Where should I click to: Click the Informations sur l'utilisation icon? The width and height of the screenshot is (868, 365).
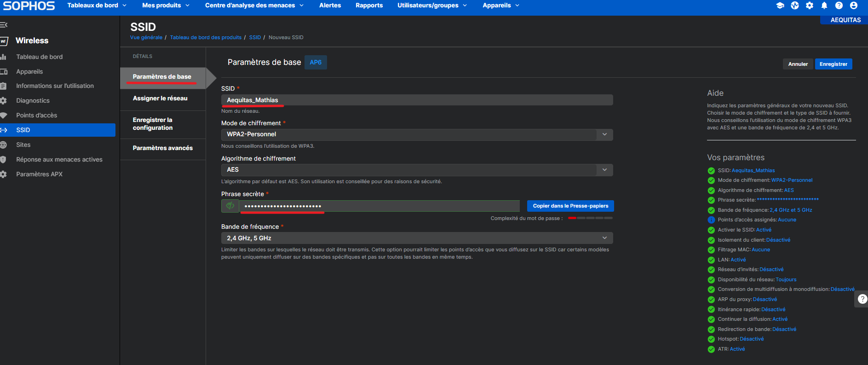point(3,86)
